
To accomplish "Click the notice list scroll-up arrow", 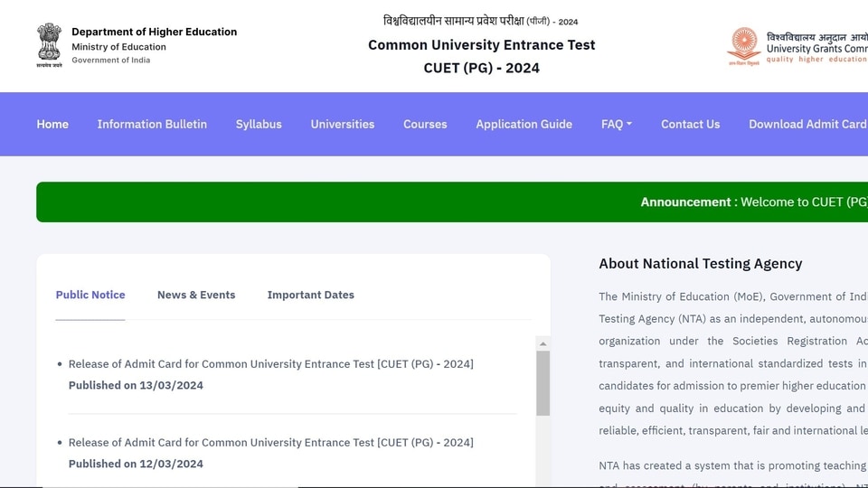I will pyautogui.click(x=543, y=343).
